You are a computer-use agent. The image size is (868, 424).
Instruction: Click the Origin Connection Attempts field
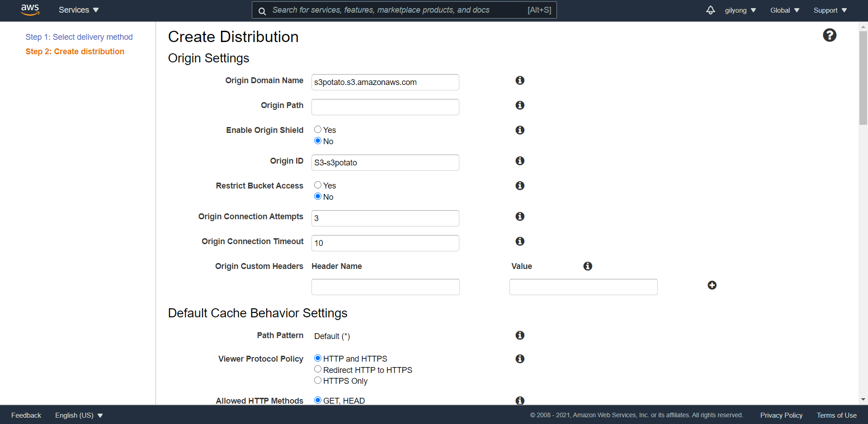[x=385, y=218]
